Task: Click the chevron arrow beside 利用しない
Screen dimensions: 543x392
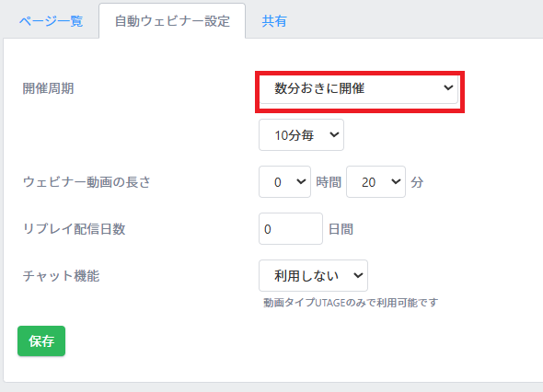Action: 358,276
